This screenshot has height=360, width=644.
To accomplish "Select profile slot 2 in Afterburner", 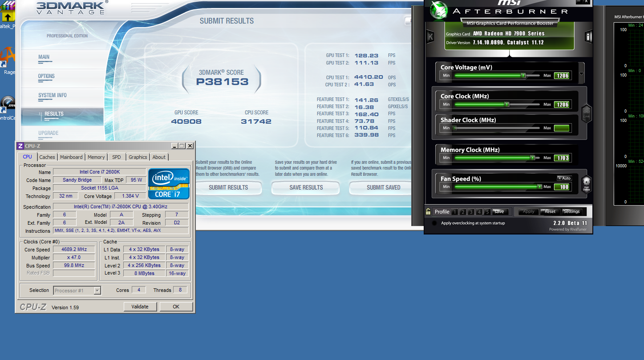I will [x=463, y=212].
